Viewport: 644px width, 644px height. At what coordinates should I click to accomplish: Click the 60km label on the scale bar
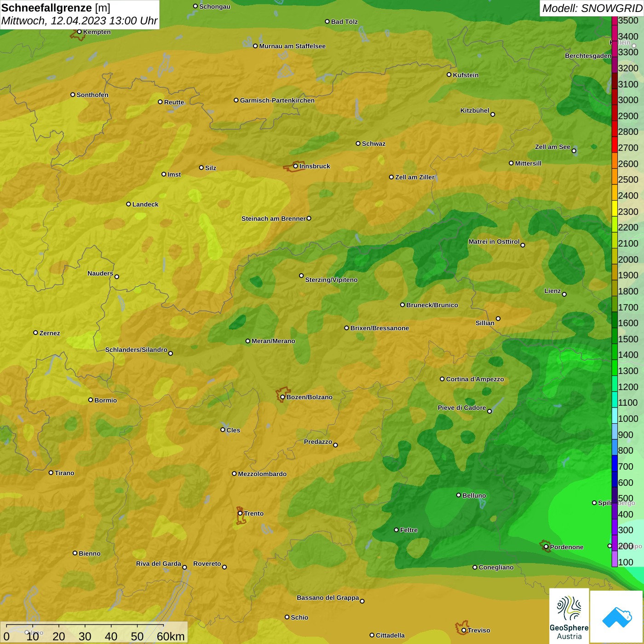click(171, 636)
